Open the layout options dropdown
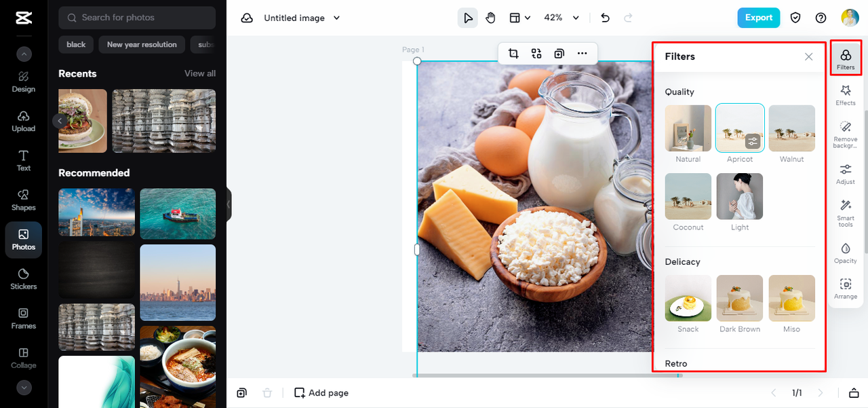Viewport: 868px width, 408px height. [520, 18]
